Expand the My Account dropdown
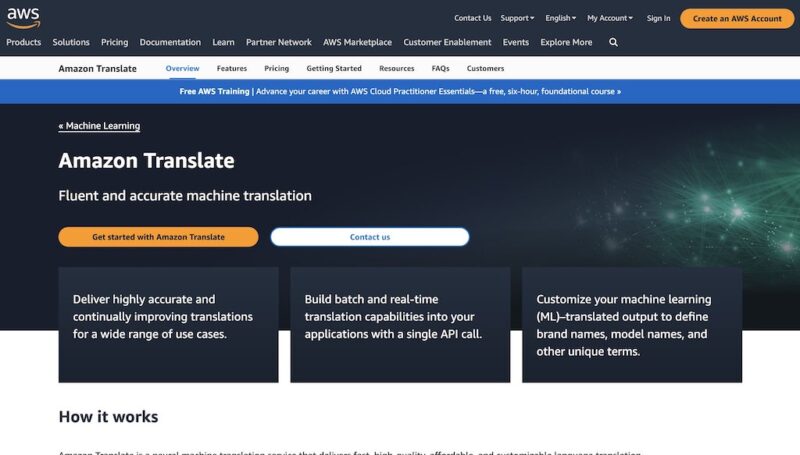 [x=610, y=18]
